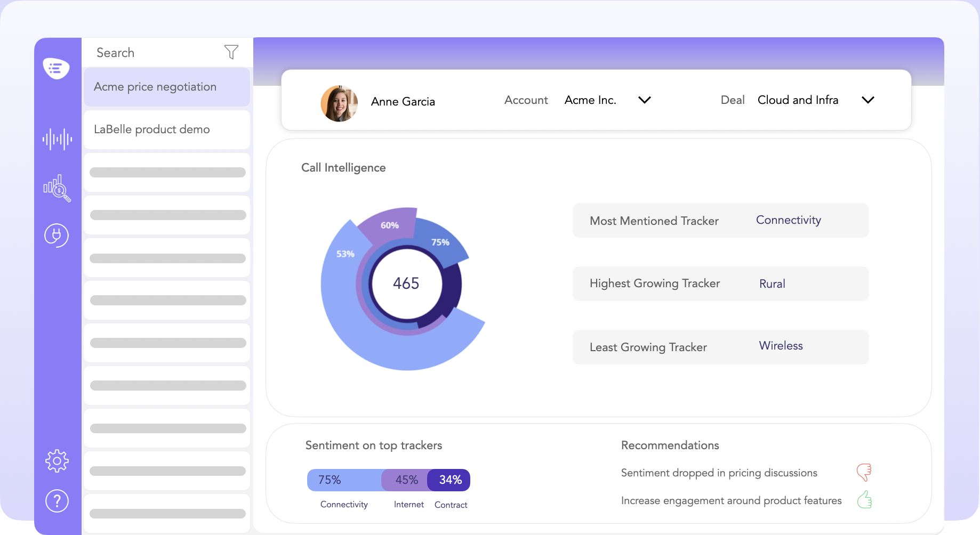Open the search filter icon
The width and height of the screenshot is (980, 535).
coord(231,52)
